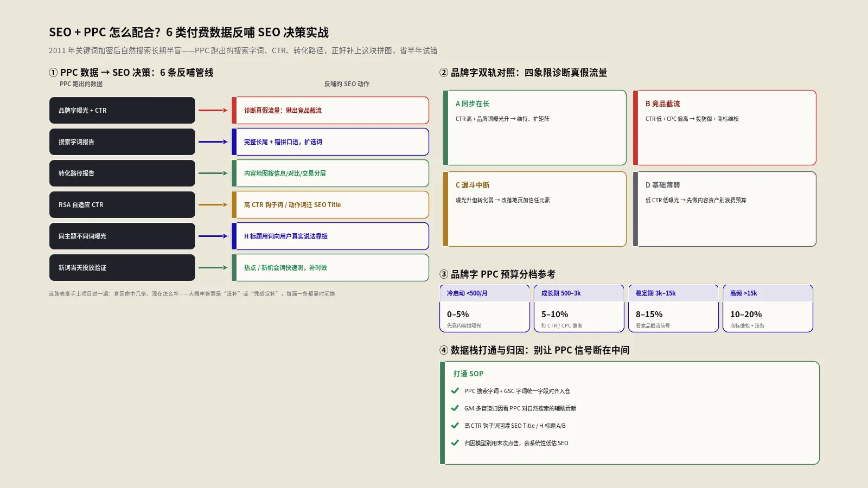This screenshot has width=868, height=488.
Task: Click green arrow after 转化路径报告
Action: click(x=213, y=173)
